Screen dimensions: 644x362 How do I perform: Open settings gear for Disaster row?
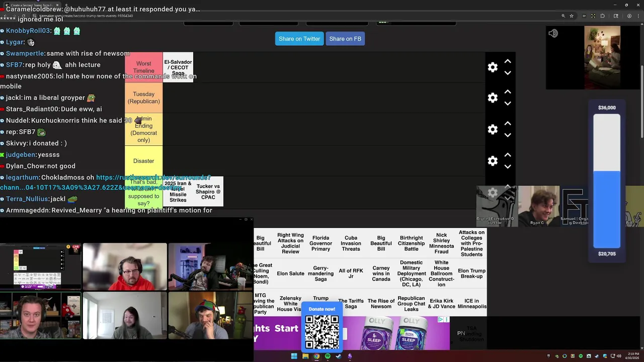point(493,161)
